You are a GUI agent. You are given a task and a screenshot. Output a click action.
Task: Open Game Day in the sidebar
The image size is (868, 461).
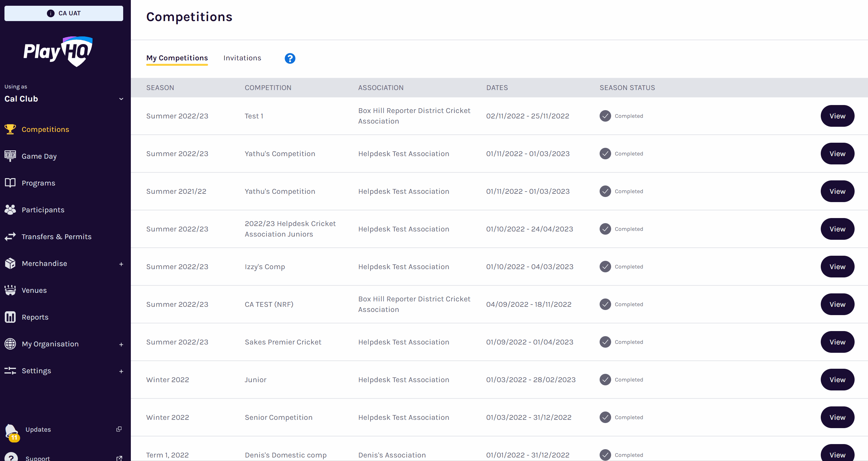39,156
